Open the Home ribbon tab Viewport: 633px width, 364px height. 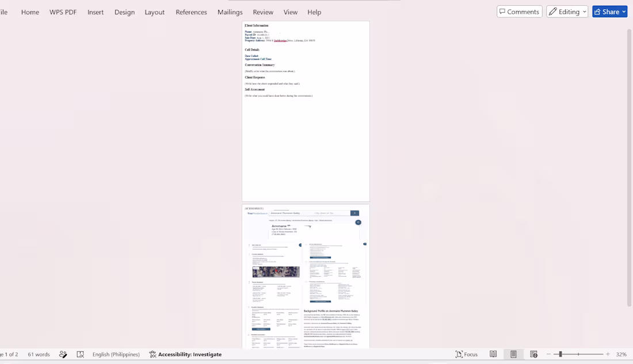[x=30, y=12]
